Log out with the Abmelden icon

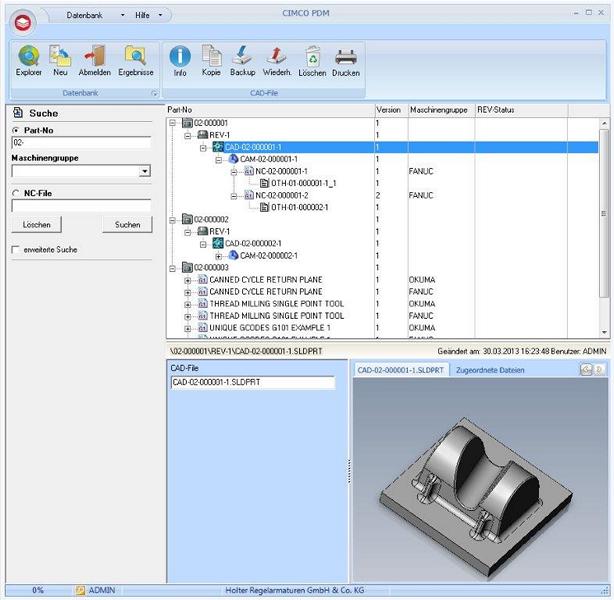(x=94, y=60)
